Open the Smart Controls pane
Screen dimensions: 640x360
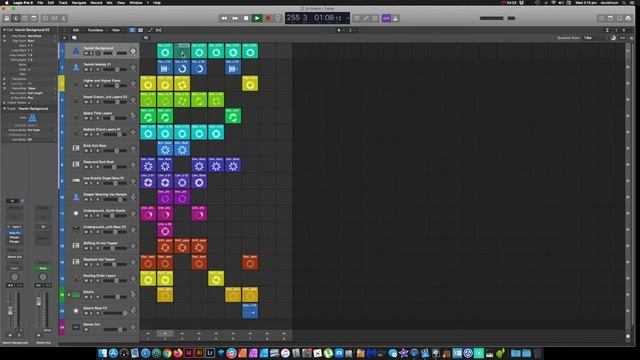pyautogui.click(x=45, y=18)
